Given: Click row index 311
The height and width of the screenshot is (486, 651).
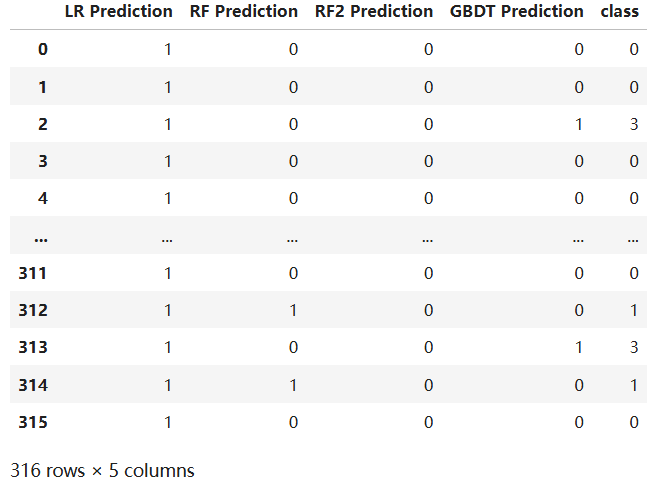Looking at the screenshot, I should pyautogui.click(x=33, y=273).
